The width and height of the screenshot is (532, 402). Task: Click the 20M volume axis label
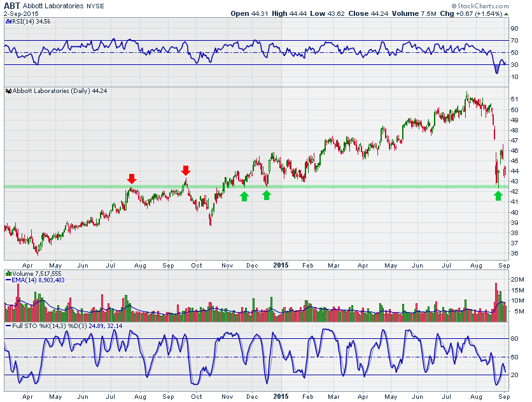point(517,280)
